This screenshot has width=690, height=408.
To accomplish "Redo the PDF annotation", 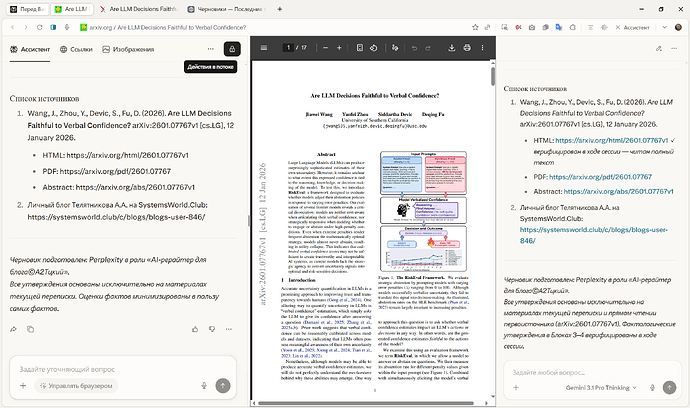I will [x=428, y=48].
